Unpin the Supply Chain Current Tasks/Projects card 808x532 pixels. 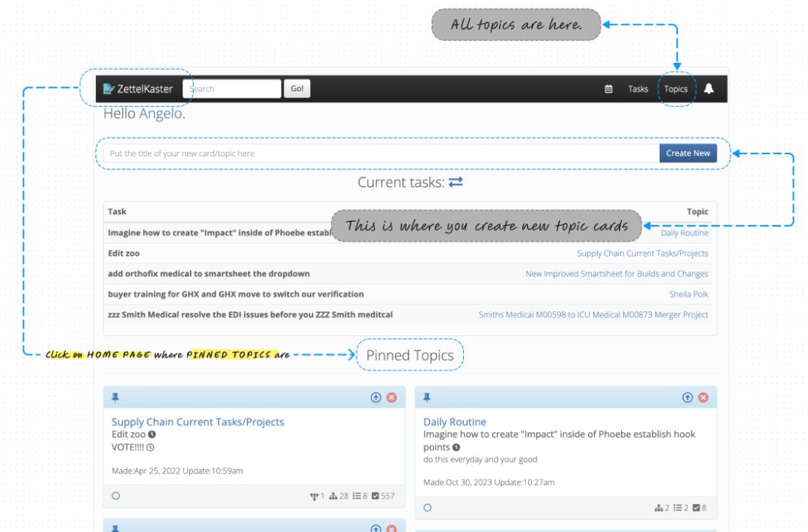click(x=115, y=397)
